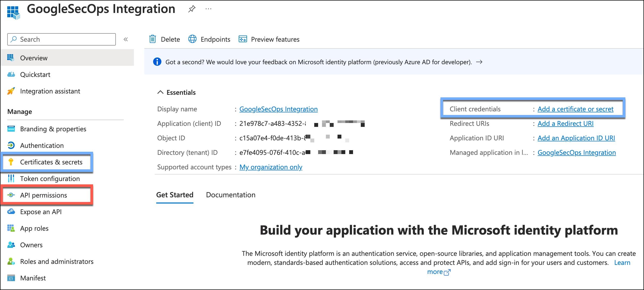644x290 pixels.
Task: Click Add a Redirect URI
Action: click(565, 124)
